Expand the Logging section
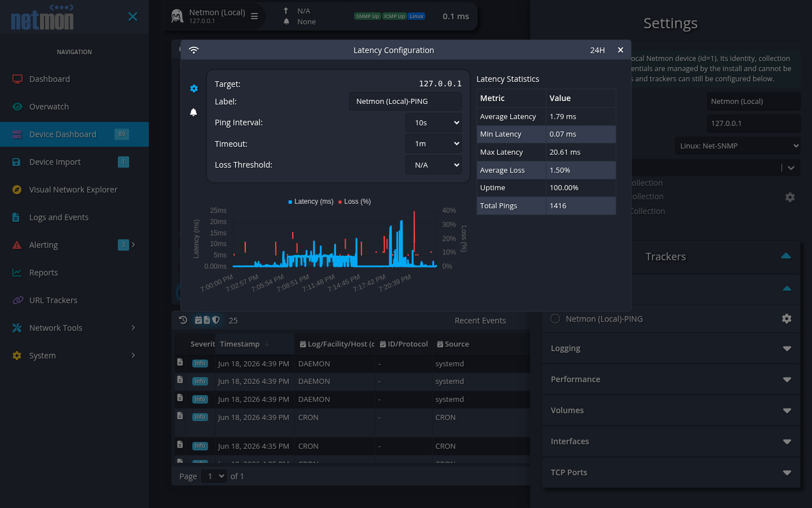 pyautogui.click(x=671, y=348)
